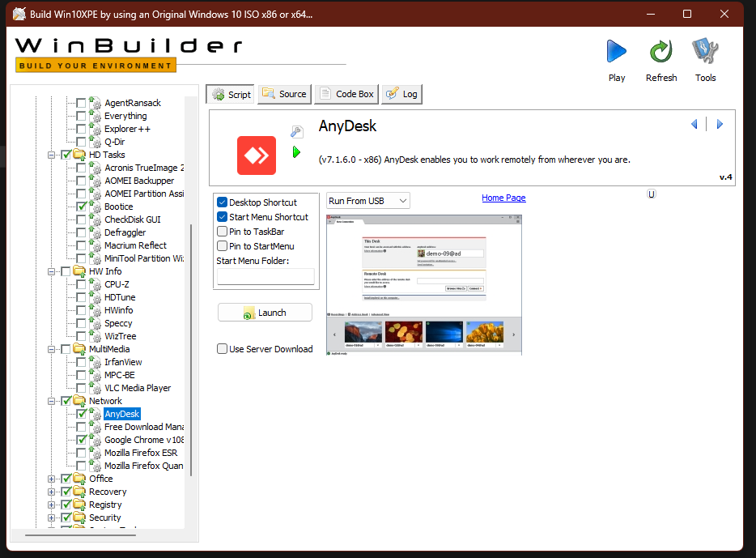Select Defraggler tree item
Screen dimensions: 756x558
pos(125,232)
